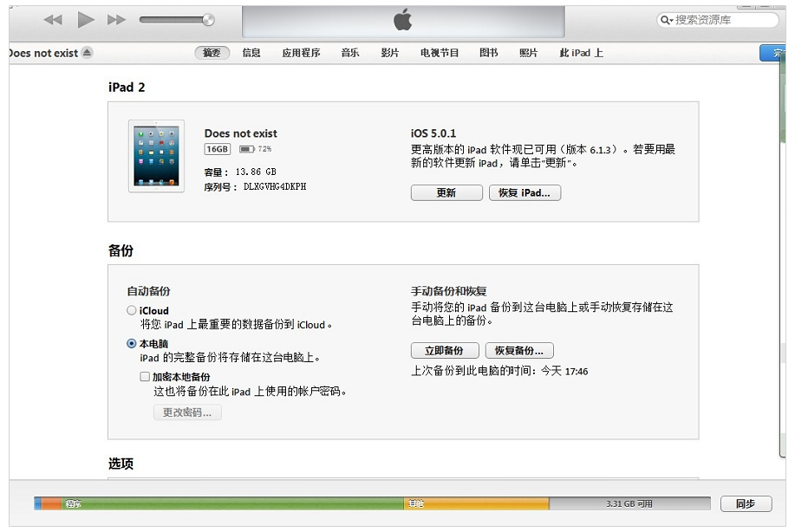This screenshot has width=795, height=532.
Task: Click the blue segment of the capacity bar
Action: pos(38,503)
